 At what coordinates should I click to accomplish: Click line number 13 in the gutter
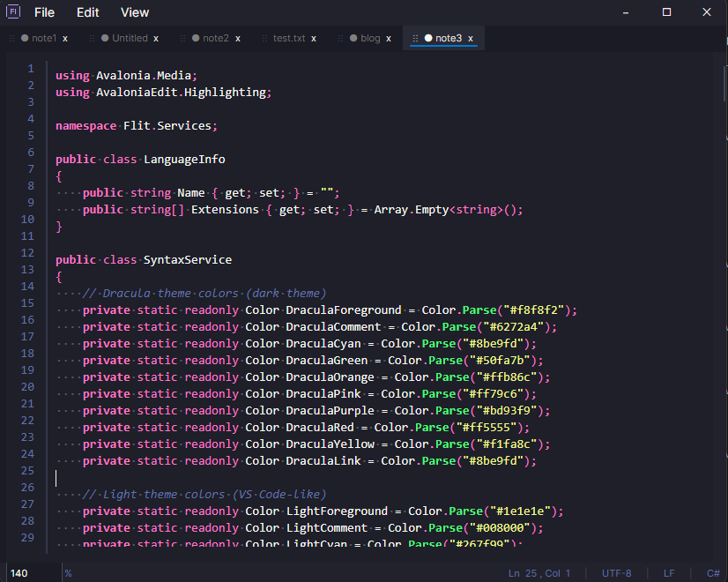(28, 270)
